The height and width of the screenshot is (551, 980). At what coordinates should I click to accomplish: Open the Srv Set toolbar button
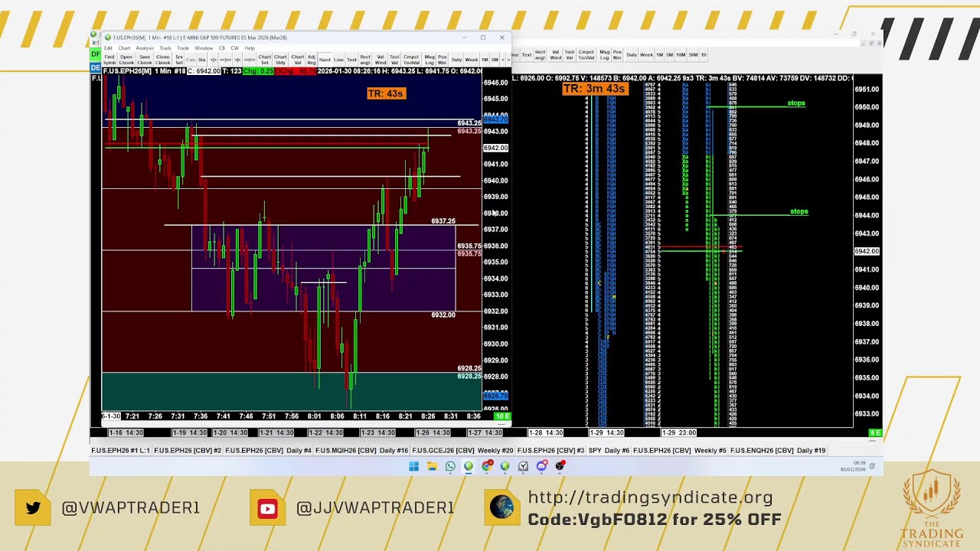(x=179, y=59)
